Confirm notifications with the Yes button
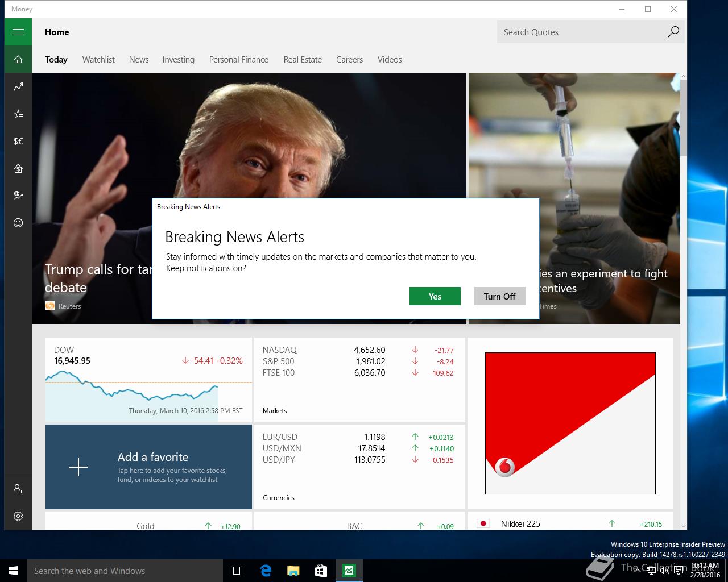 [x=435, y=296]
